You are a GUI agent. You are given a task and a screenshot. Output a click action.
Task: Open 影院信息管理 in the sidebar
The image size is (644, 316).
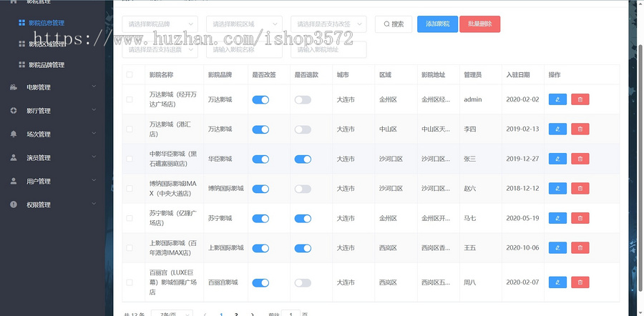pyautogui.click(x=47, y=23)
